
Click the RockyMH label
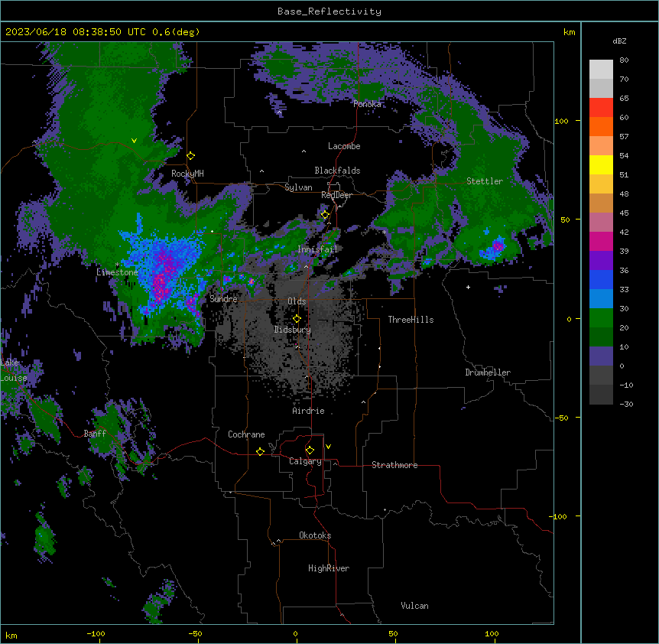187,173
